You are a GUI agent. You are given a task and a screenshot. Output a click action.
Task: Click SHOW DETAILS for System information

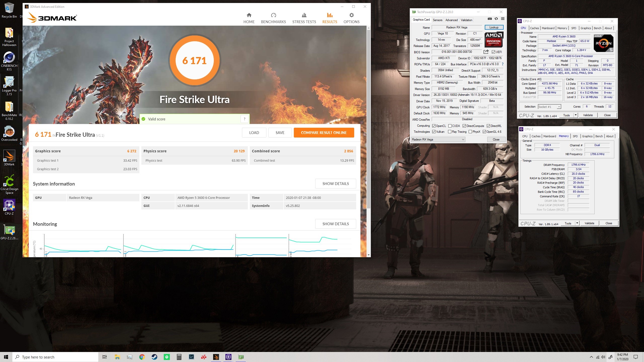click(x=335, y=184)
